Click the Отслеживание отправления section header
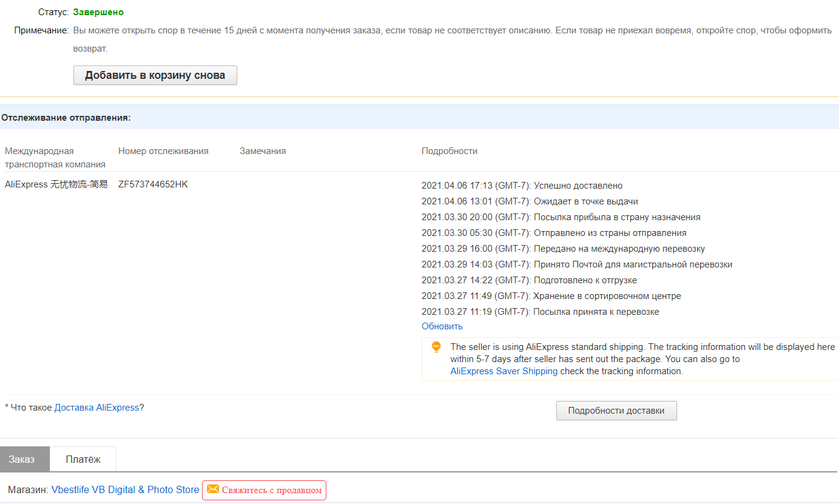 (x=66, y=118)
